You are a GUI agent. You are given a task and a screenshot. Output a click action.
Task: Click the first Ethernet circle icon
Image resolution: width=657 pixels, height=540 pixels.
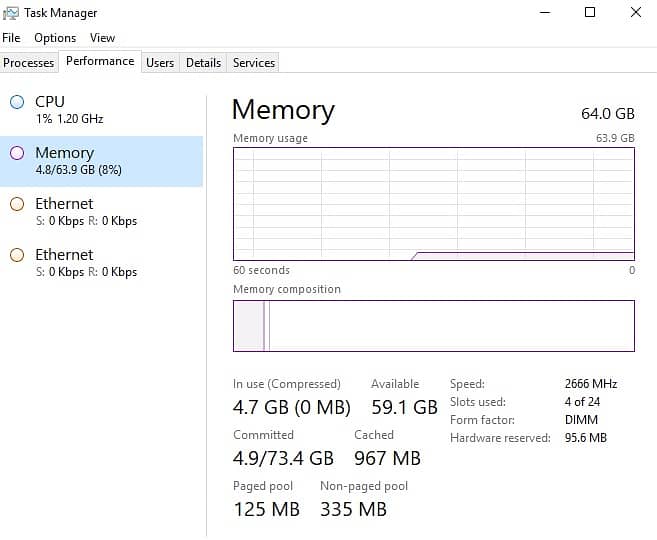pos(17,204)
